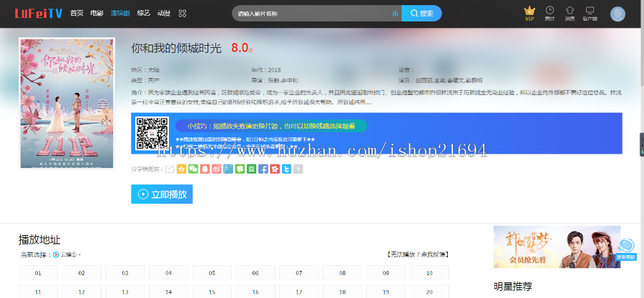The image size is (644, 298).
Task: Share via the red star icon
Action: coord(275,169)
